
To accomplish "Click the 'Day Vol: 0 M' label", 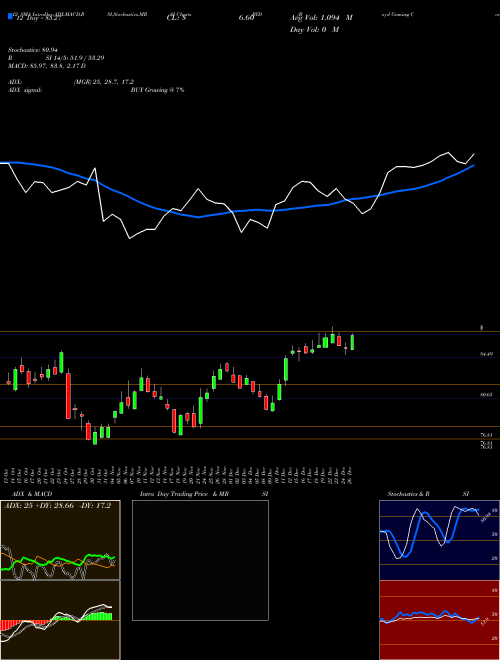I will coord(314,30).
